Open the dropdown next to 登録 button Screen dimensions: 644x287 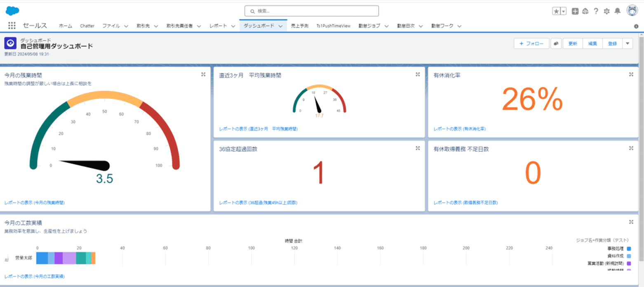[x=628, y=43]
